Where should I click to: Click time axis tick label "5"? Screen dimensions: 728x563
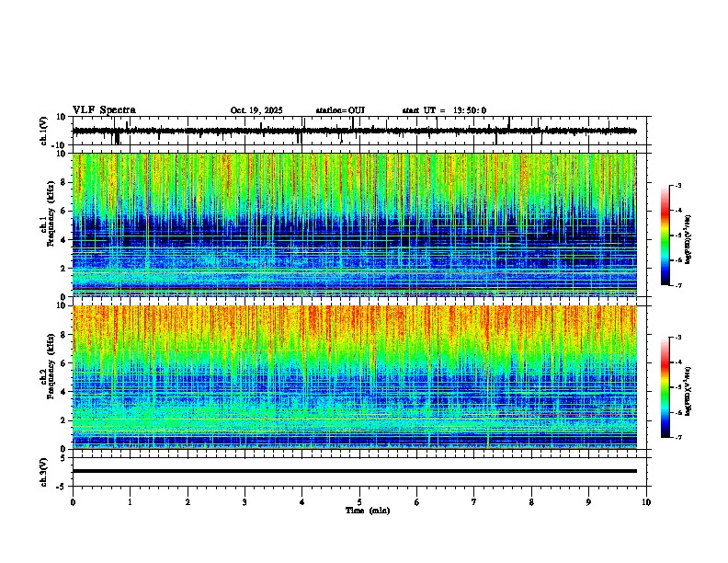pos(359,502)
